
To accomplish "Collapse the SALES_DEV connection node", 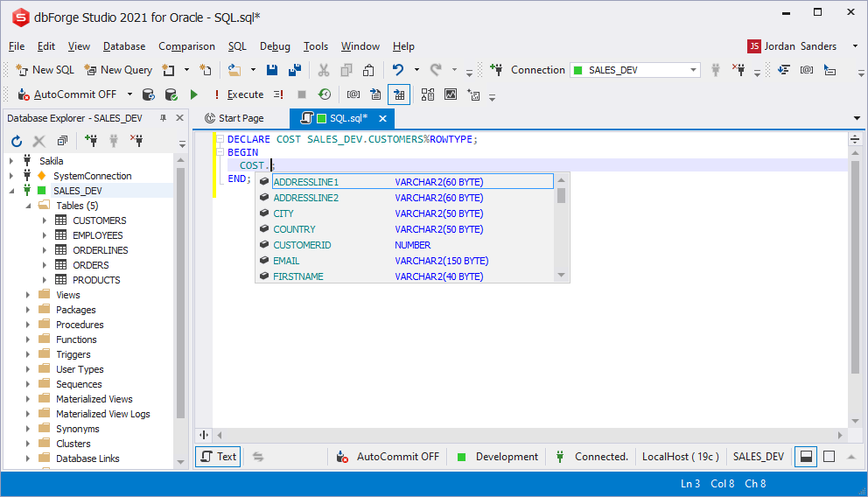I will [11, 191].
